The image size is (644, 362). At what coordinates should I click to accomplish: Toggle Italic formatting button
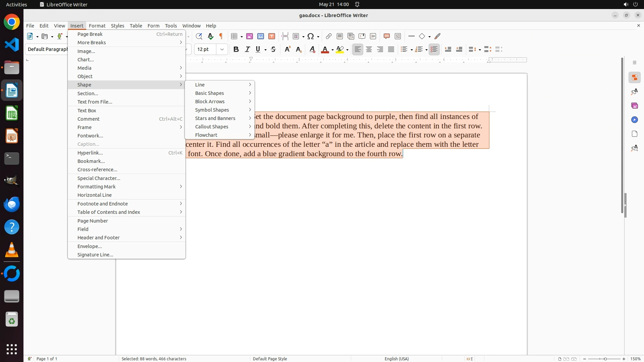[247, 50]
